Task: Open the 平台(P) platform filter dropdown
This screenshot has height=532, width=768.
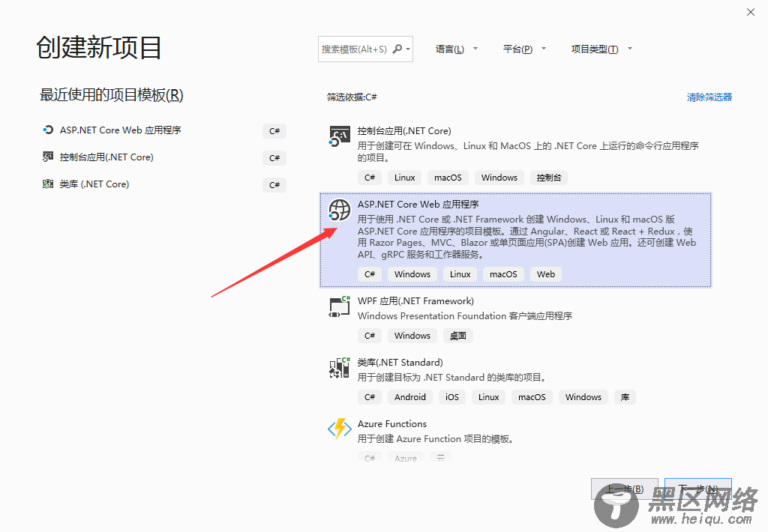Action: click(524, 49)
